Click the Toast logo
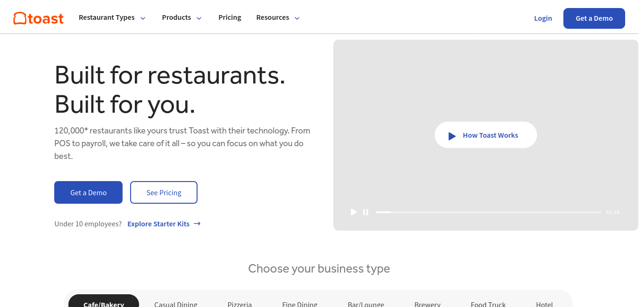This screenshot has height=307, width=644. pyautogui.click(x=38, y=18)
